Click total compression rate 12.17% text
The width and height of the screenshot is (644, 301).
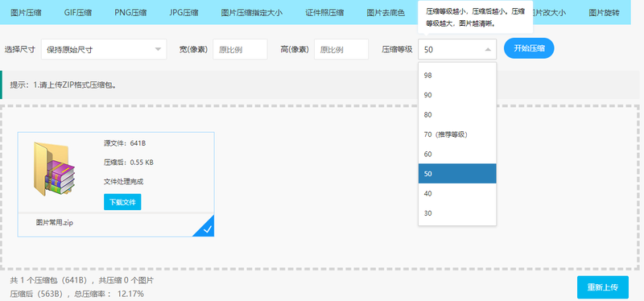pos(109,294)
